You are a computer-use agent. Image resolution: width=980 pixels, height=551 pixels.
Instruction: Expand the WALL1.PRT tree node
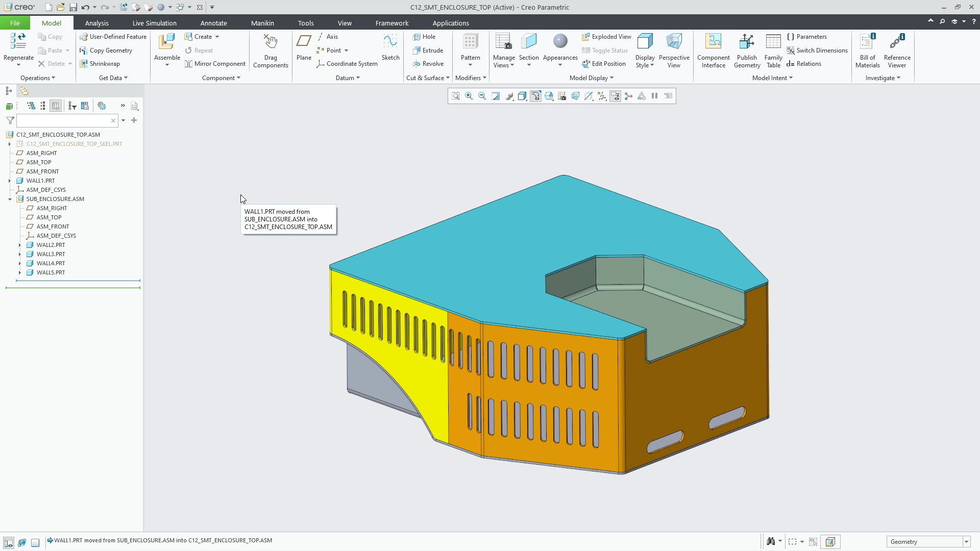[10, 181]
